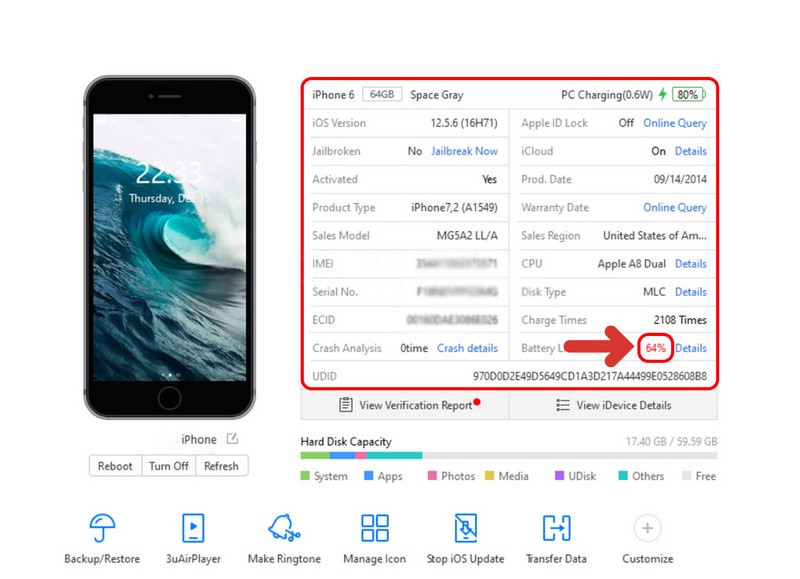Open Apple ID Lock Online Query link
This screenshot has width=800, height=579.
pyautogui.click(x=674, y=123)
